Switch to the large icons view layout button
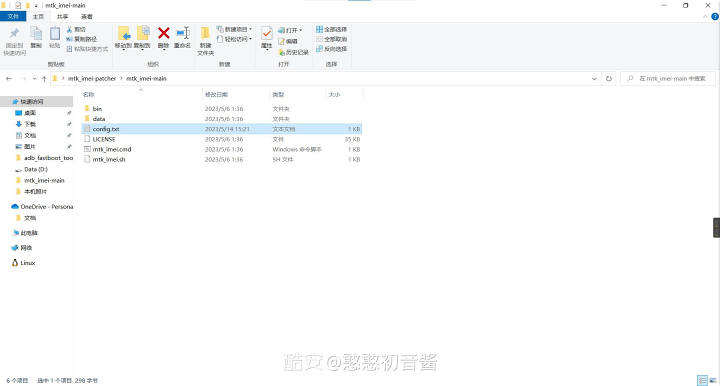 point(713,380)
